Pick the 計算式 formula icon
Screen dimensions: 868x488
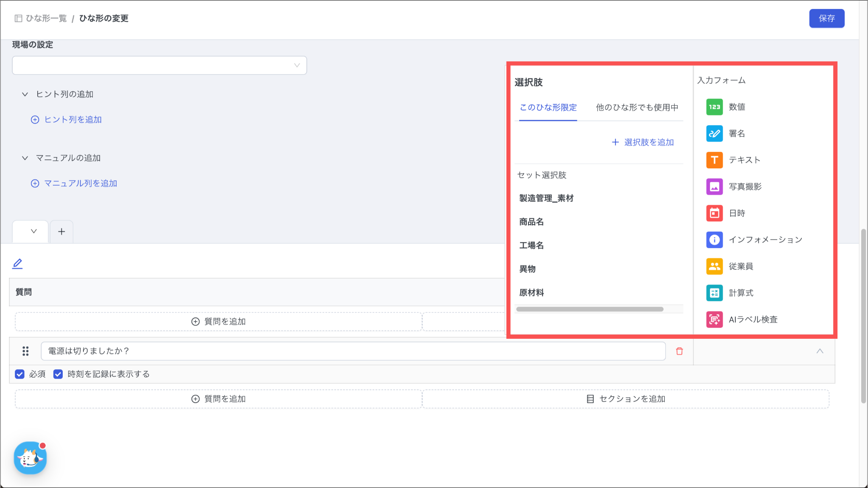pos(714,293)
